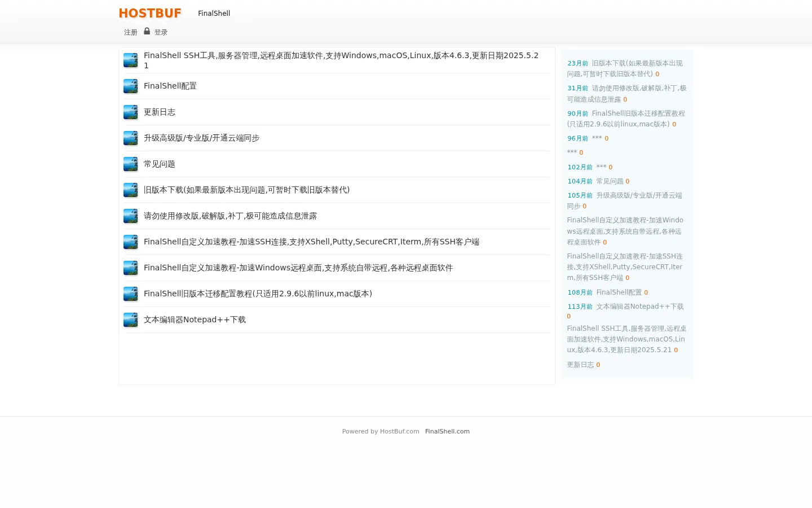Open the FinalShell配置 topic in main list
The image size is (812, 508).
[x=170, y=86]
